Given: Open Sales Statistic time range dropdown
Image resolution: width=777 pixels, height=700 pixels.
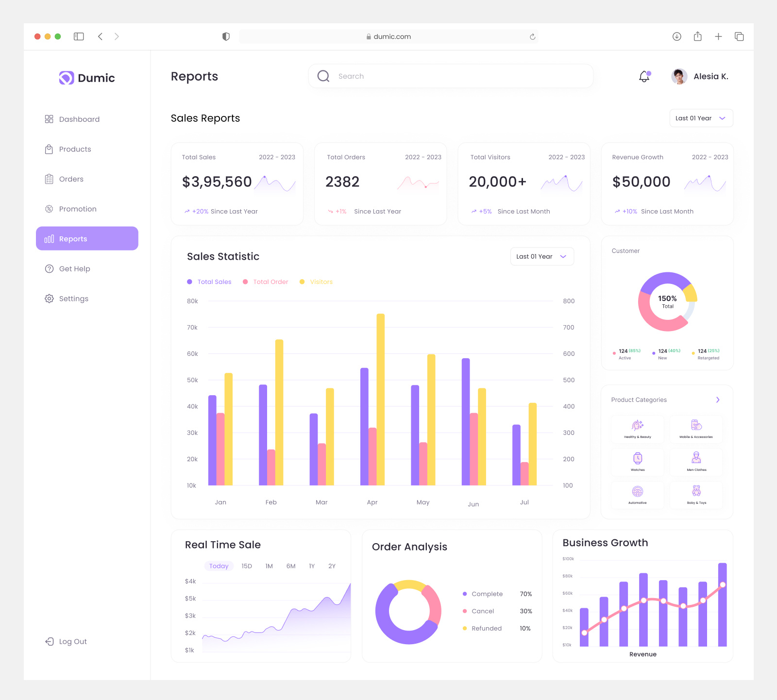Looking at the screenshot, I should tap(541, 256).
